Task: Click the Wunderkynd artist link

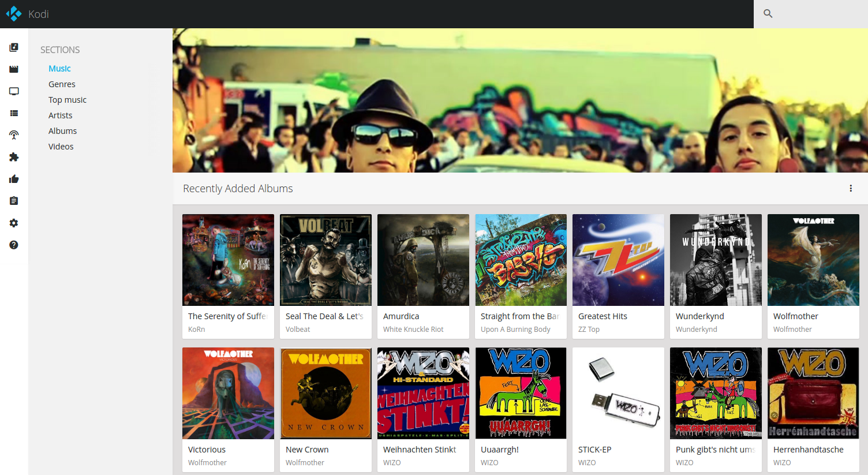Action: tap(697, 329)
